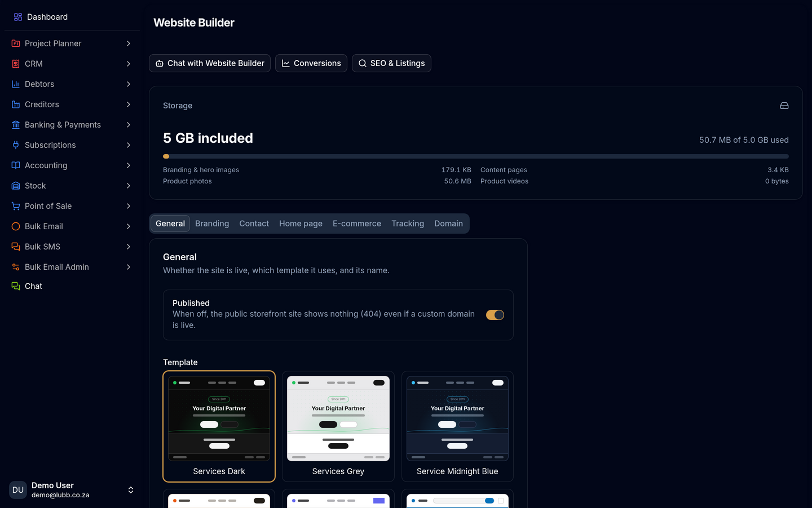Expand the Debtors chevron
Viewport: 812px width, 508px height.
tap(129, 84)
